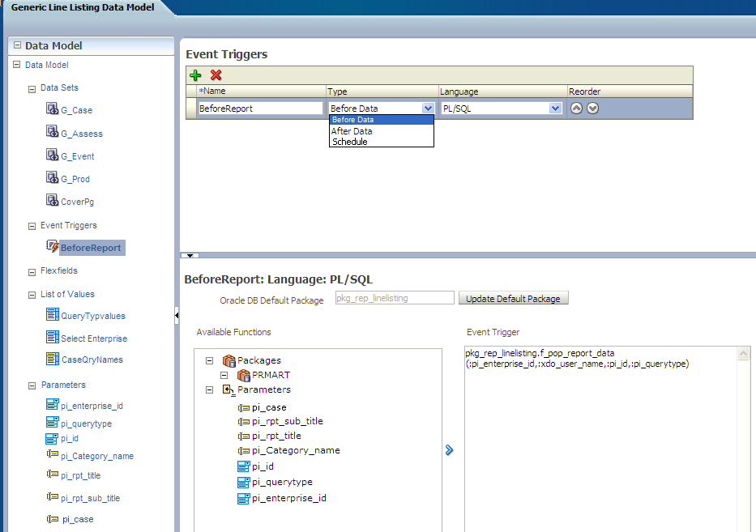Choose Before Data from the Type list
The height and width of the screenshot is (532, 756).
[382, 120]
